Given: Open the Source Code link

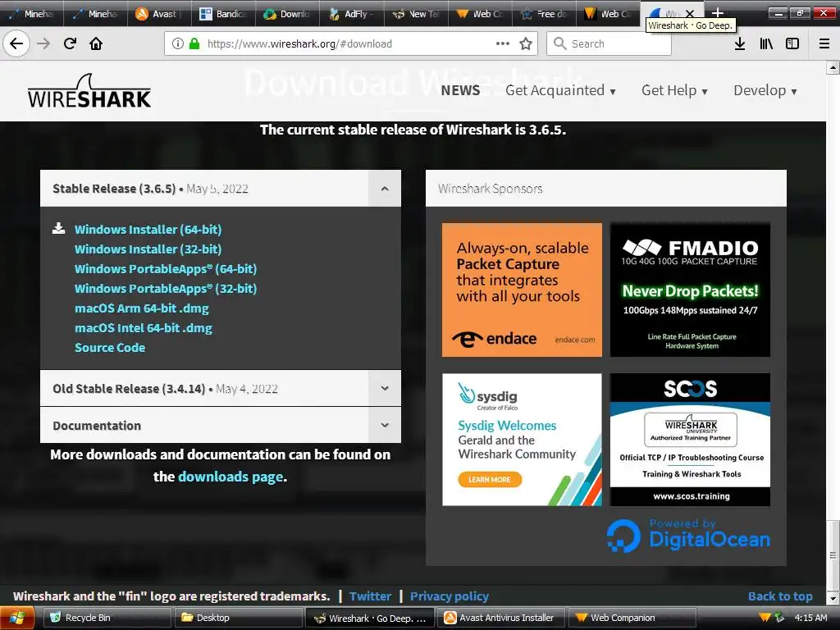Looking at the screenshot, I should pyautogui.click(x=110, y=348).
